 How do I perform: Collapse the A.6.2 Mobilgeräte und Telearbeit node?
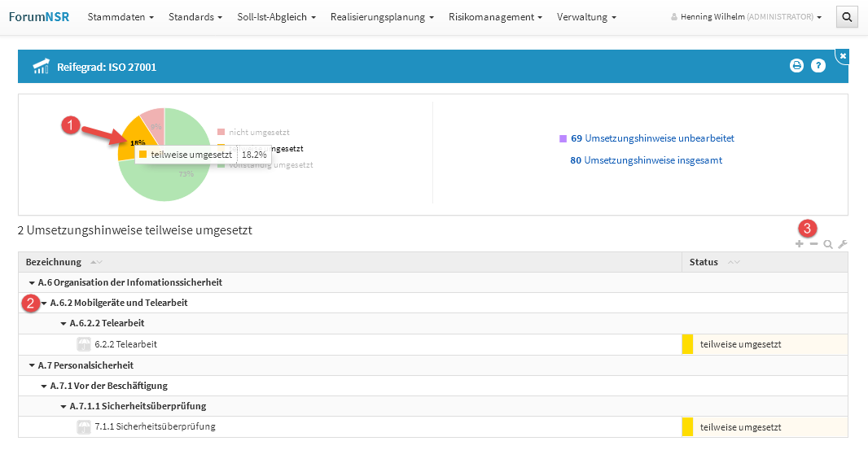click(44, 303)
